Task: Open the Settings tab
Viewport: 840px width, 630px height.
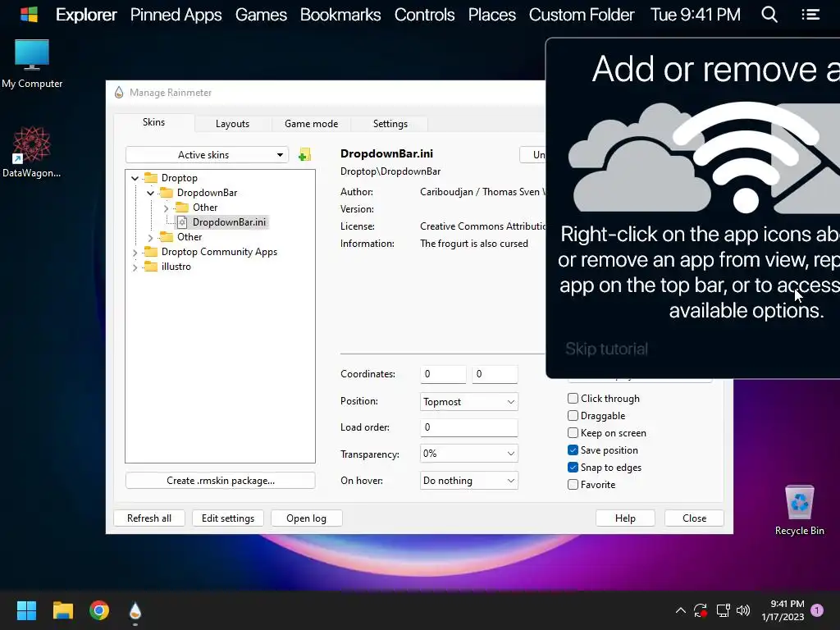Action: click(390, 124)
